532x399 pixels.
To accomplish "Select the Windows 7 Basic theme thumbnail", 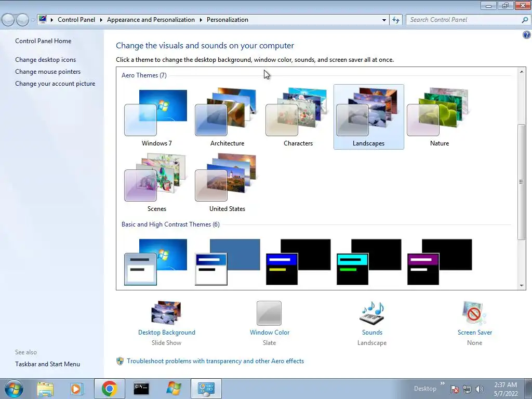I will coord(156,262).
